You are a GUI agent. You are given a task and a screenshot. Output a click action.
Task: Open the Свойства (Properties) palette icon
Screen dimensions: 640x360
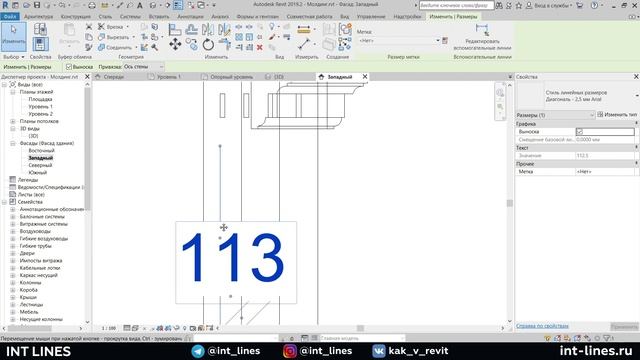click(x=40, y=44)
